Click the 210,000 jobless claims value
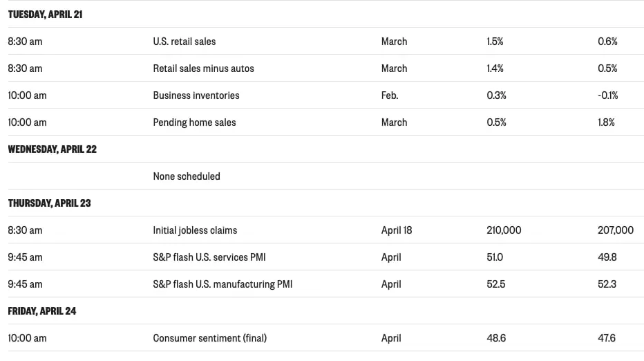This screenshot has height=361, width=644. [x=504, y=230]
